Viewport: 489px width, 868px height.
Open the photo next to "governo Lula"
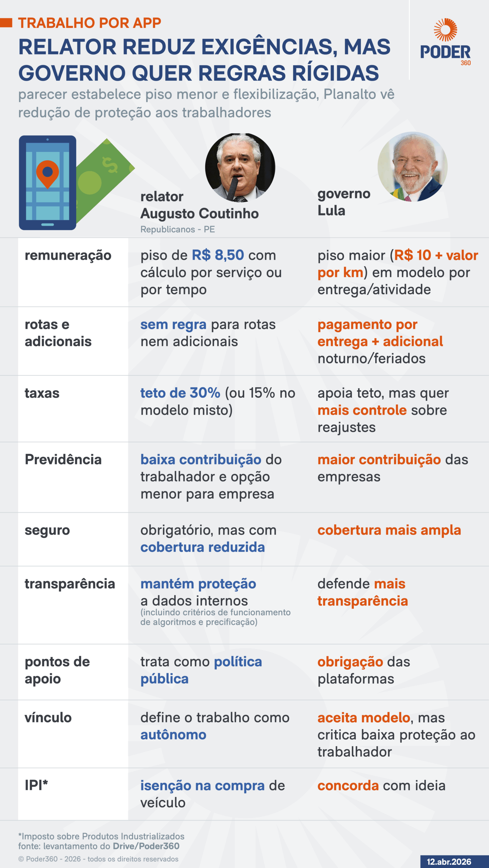pos(412,167)
